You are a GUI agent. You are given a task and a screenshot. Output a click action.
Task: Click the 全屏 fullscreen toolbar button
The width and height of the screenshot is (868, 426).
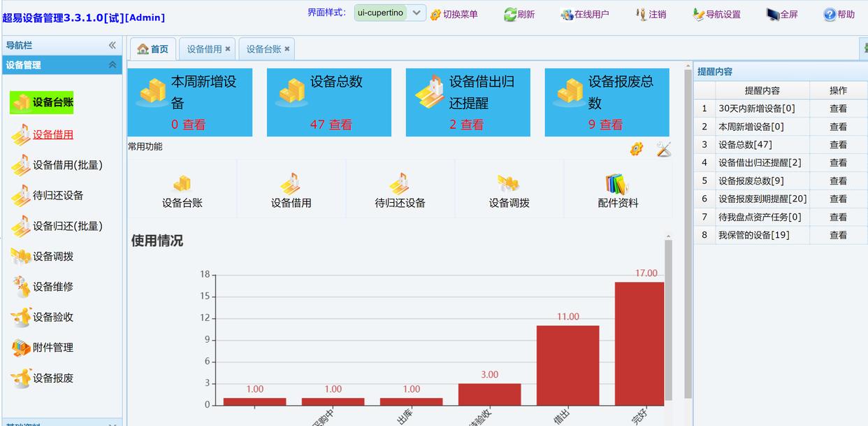point(781,14)
